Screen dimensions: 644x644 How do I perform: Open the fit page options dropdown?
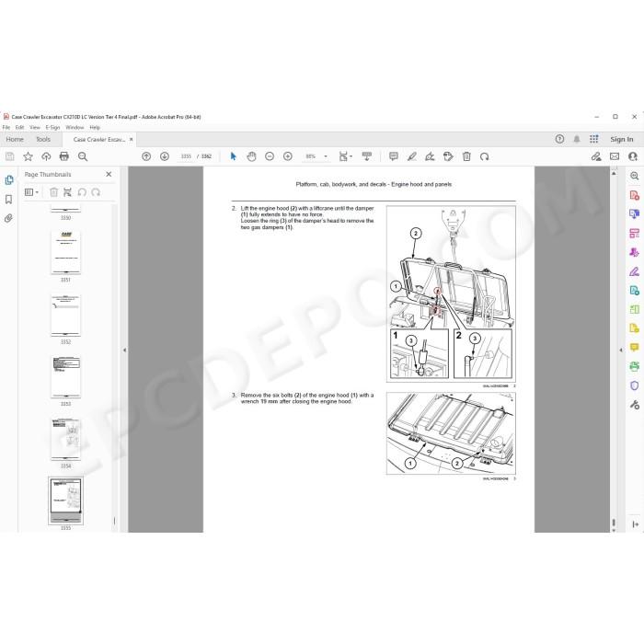pyautogui.click(x=345, y=156)
